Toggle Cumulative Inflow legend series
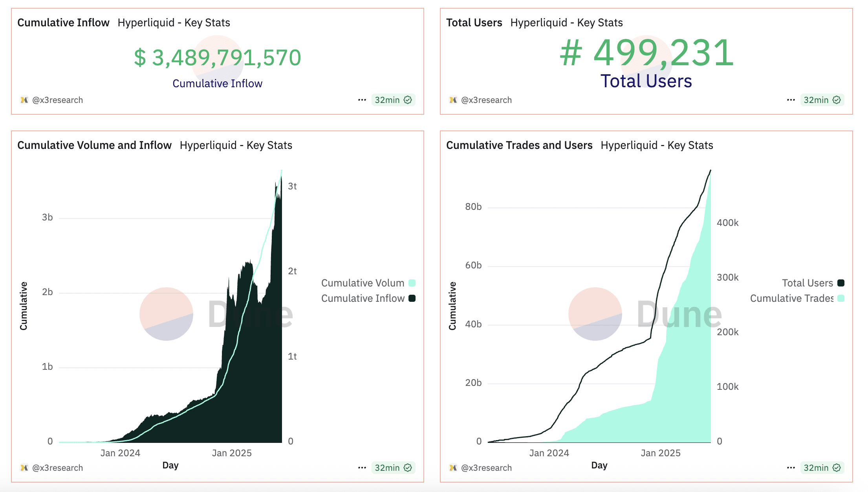The width and height of the screenshot is (868, 492). point(368,298)
